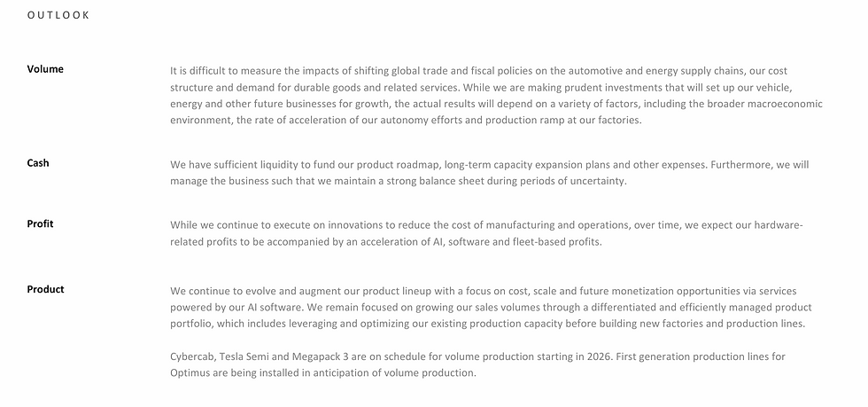Image resolution: width=868 pixels, height=407 pixels.
Task: Click the OUTLOOK section heading
Action: (x=58, y=15)
